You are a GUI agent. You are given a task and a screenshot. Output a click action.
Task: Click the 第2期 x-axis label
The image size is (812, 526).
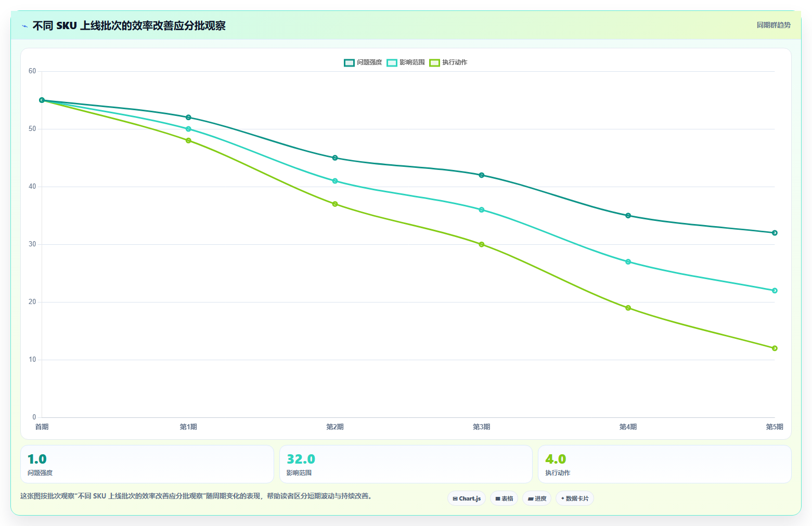(x=335, y=427)
